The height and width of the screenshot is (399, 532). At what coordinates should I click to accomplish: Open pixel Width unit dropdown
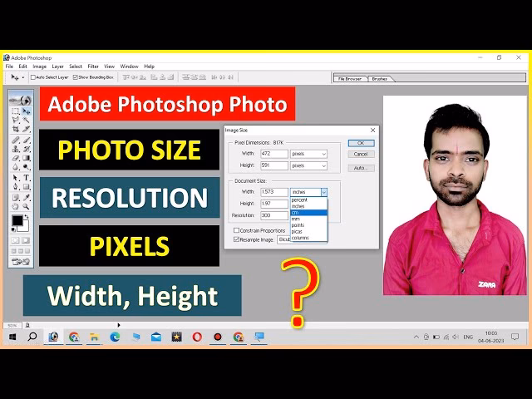(x=308, y=154)
